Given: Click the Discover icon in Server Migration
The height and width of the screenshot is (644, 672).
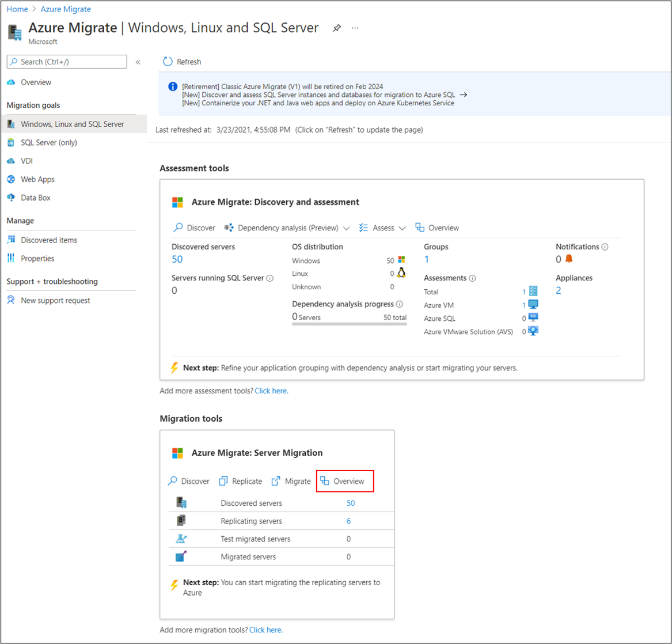Looking at the screenshot, I should [x=173, y=481].
